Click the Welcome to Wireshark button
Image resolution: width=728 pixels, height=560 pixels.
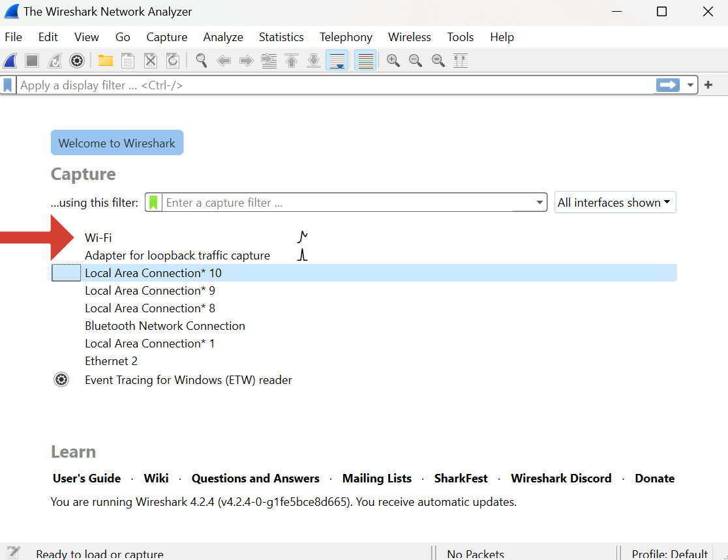[117, 143]
